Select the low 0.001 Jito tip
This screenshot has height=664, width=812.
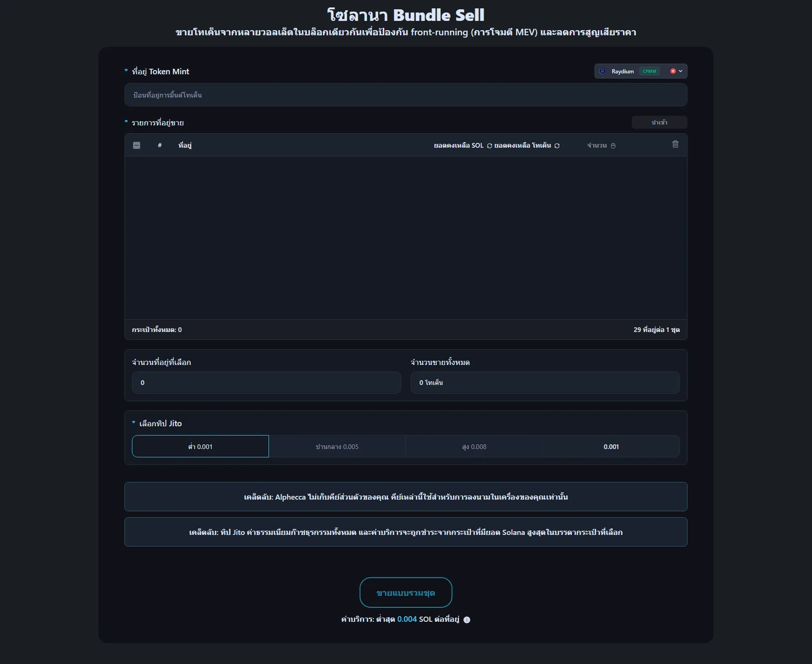tap(200, 446)
